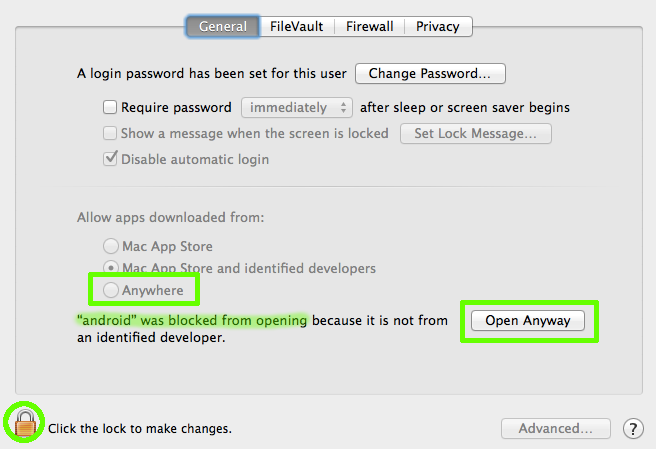Select the Mac App Store radio button
Viewport: 656px width, 449px height.
tap(111, 246)
